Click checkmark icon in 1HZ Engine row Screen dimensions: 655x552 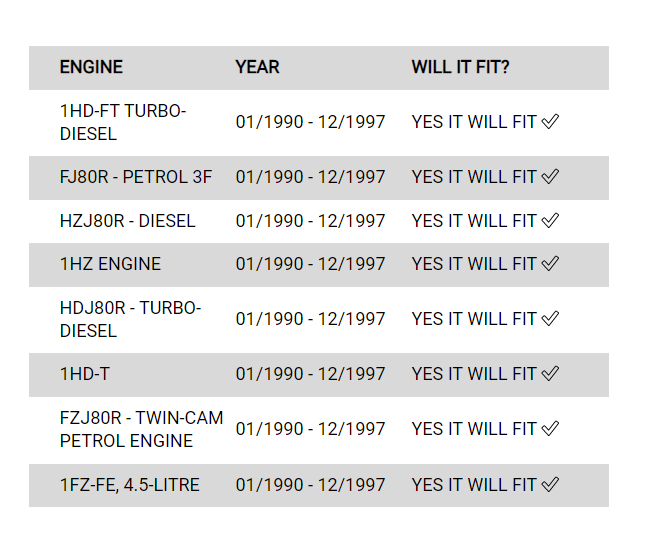(x=550, y=264)
